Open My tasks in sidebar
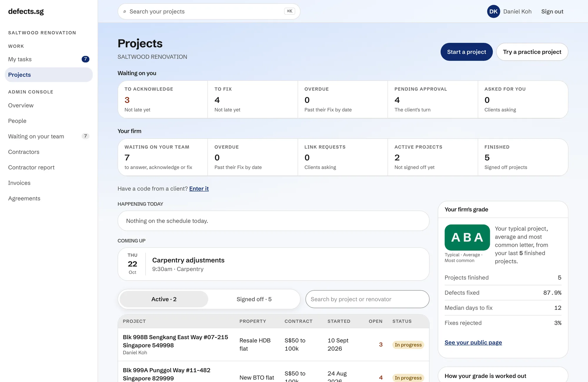Screen dimensions: 588x382 pyautogui.click(x=49, y=59)
